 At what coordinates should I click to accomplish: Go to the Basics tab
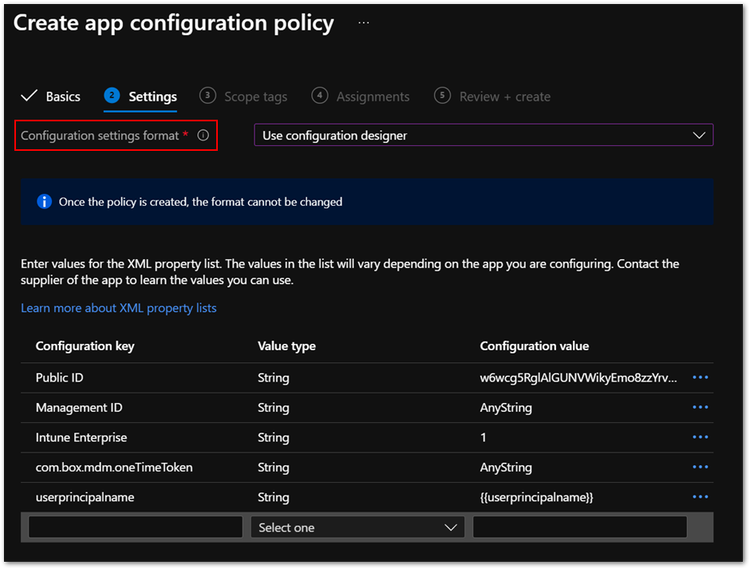click(x=51, y=97)
